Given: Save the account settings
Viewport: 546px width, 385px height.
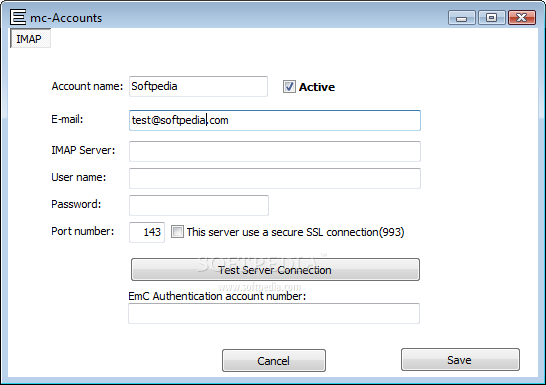Looking at the screenshot, I should 460,360.
